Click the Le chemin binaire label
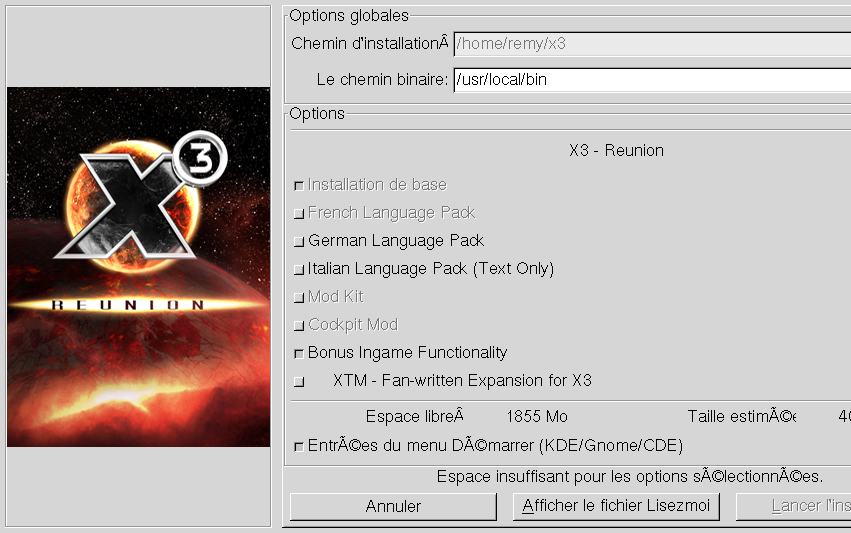Image resolution: width=851 pixels, height=533 pixels. click(383, 80)
